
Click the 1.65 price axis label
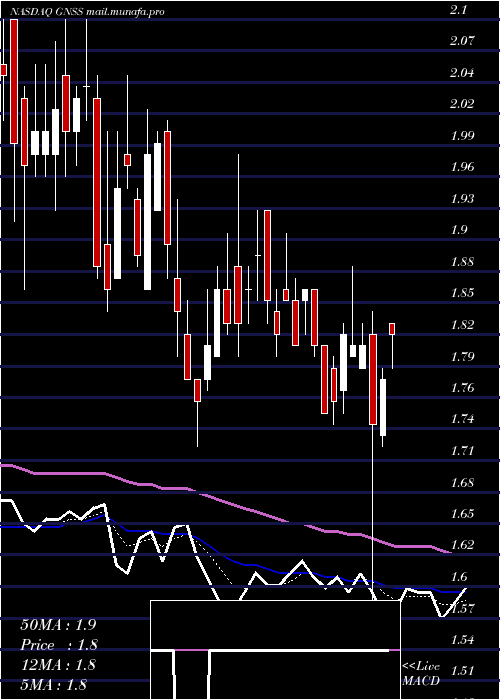462,513
